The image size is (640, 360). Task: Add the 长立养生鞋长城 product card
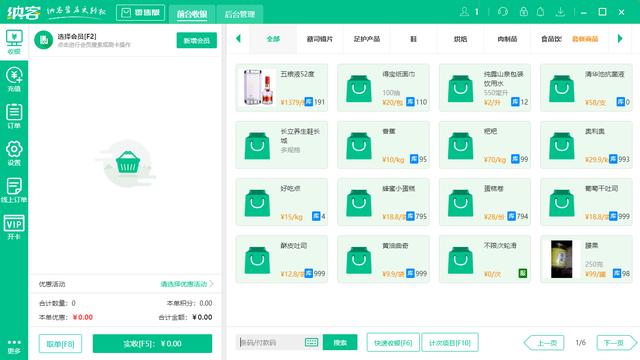pos(282,145)
